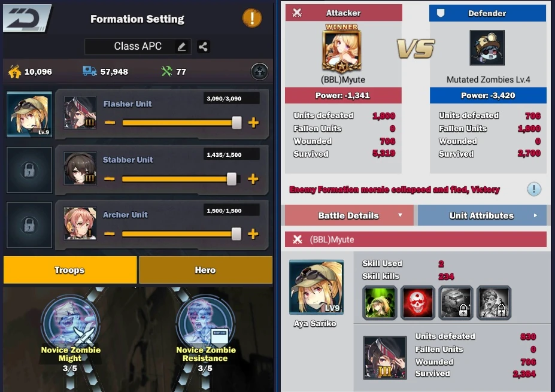Decrease Stabber Unit count with minus
The width and height of the screenshot is (555, 392).
pyautogui.click(x=110, y=179)
